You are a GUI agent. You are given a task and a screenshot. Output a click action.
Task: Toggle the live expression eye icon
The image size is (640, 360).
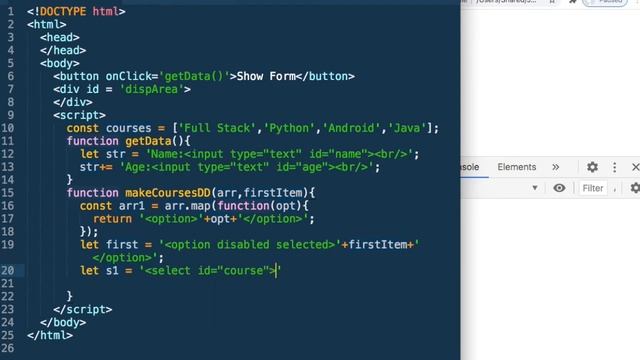click(559, 188)
